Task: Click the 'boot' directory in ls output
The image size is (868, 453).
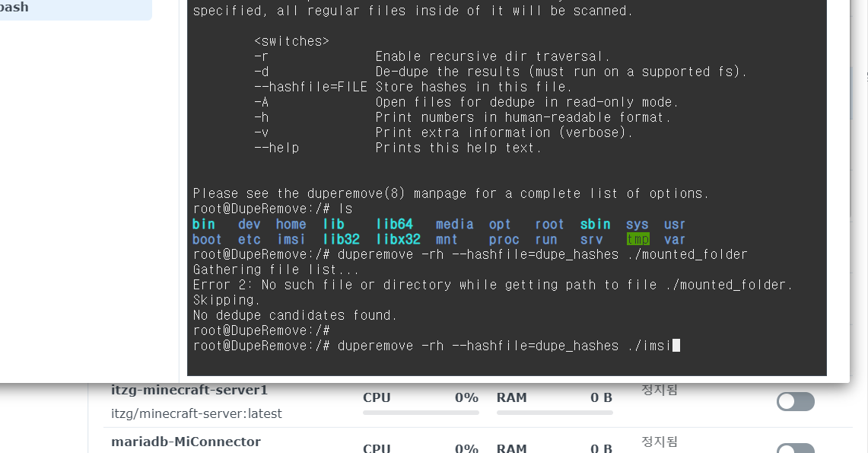Action: click(207, 239)
